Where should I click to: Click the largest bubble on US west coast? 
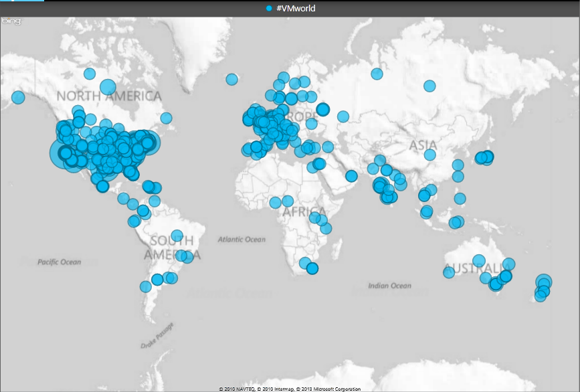point(66,153)
